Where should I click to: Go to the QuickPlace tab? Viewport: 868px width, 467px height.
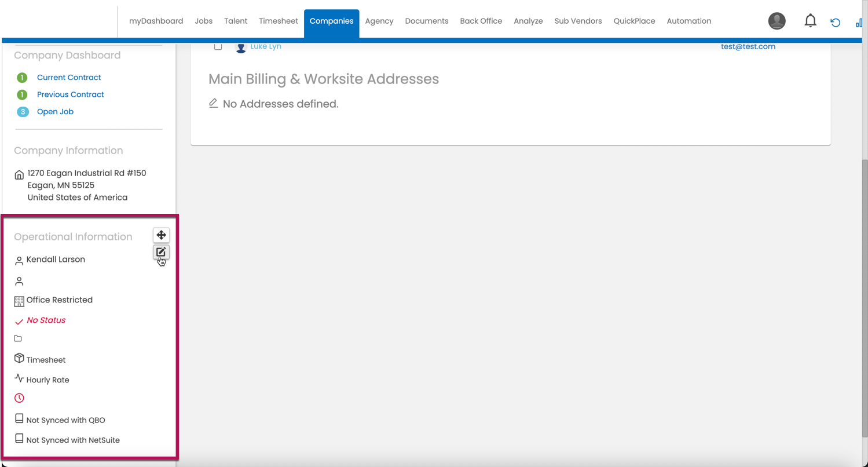[634, 21]
